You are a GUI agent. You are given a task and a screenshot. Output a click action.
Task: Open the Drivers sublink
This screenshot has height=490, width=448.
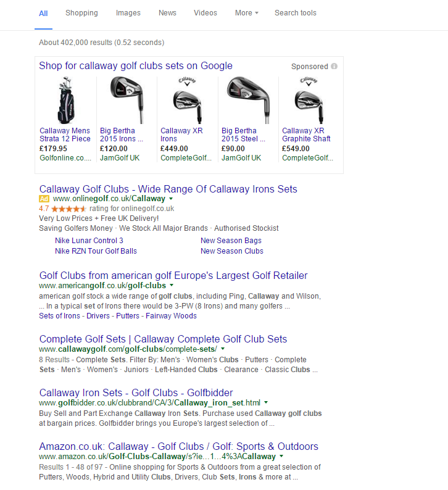[x=98, y=316]
